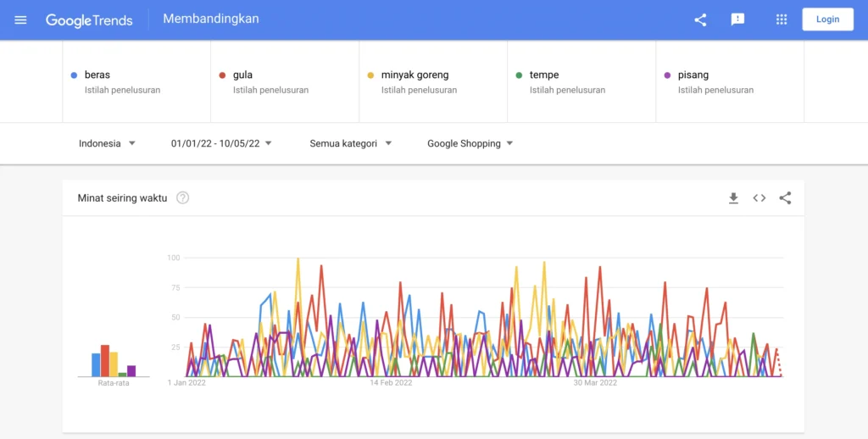Select the beras search term card

[x=136, y=81]
